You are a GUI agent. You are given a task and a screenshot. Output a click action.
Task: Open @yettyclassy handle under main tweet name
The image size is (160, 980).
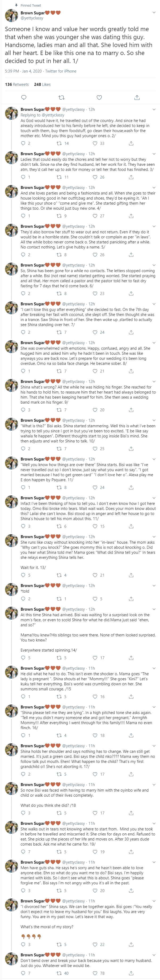[32, 18]
